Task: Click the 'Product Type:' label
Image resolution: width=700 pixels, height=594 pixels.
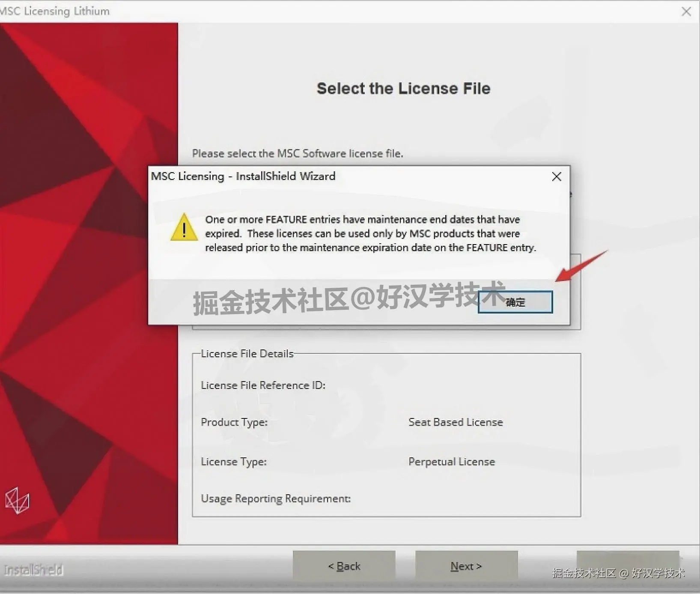Action: click(234, 422)
